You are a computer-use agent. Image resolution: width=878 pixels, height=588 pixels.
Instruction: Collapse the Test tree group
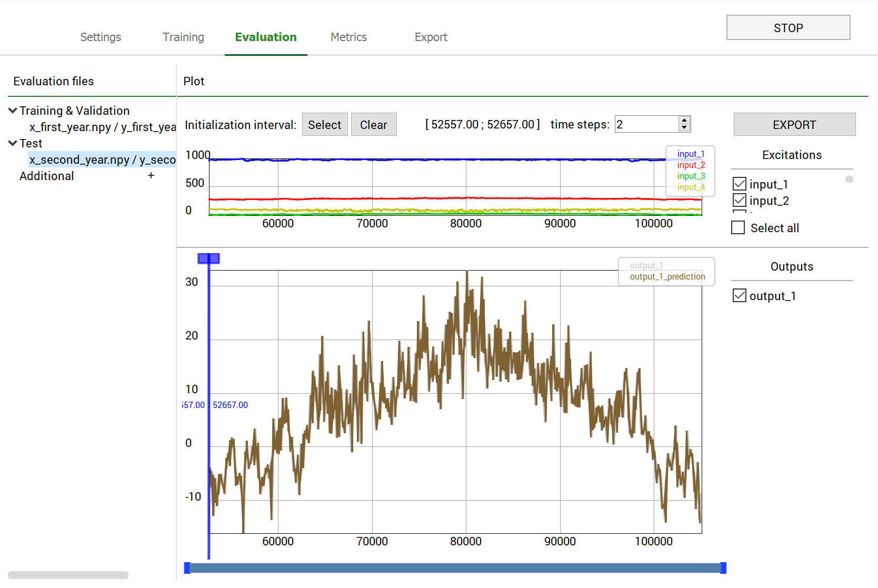point(13,143)
